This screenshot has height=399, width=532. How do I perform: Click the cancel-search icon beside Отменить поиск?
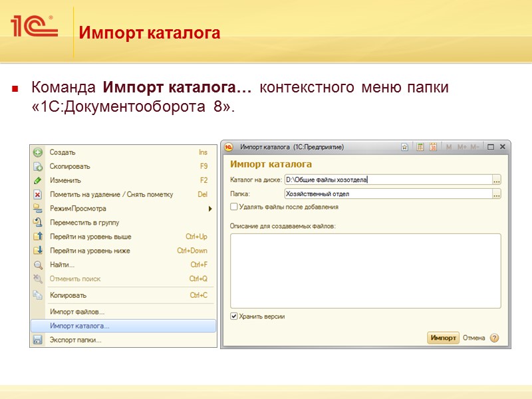click(38, 279)
